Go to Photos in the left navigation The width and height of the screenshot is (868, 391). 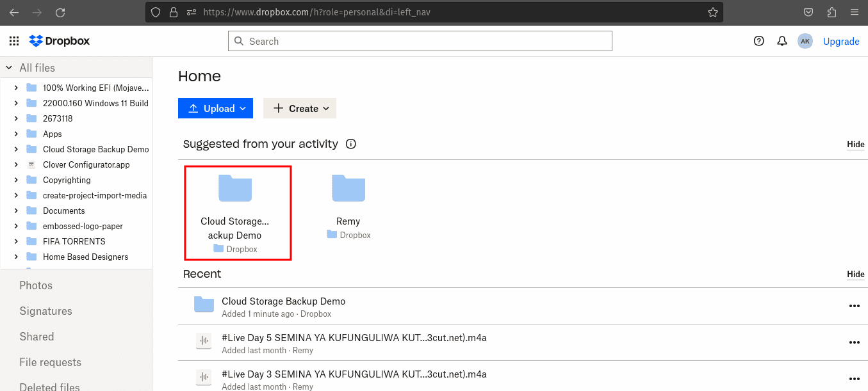(36, 285)
